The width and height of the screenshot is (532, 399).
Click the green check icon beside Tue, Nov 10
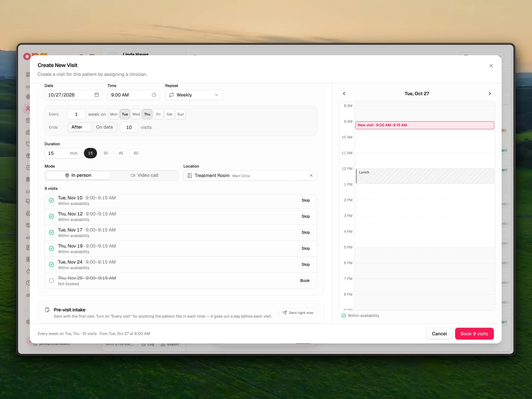[x=51, y=200]
